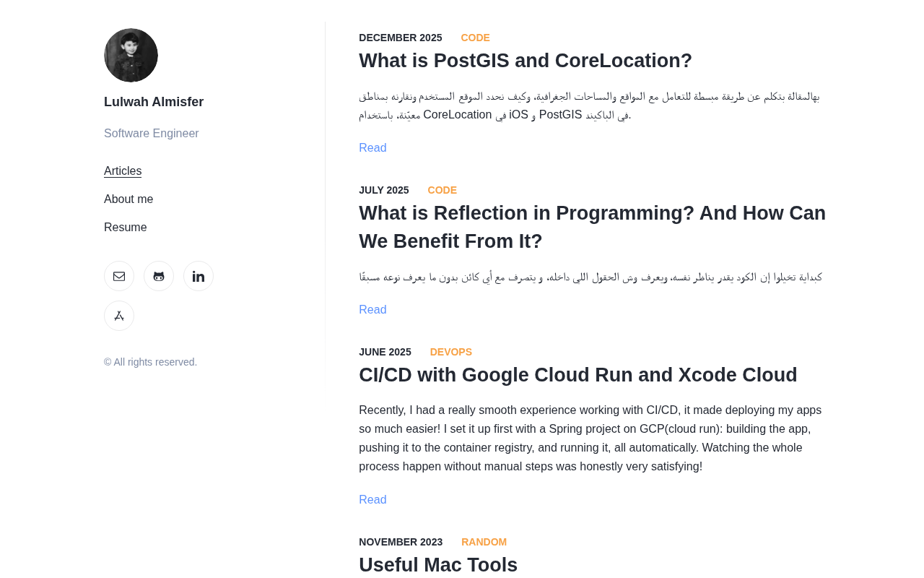Open the LinkedIn profile icon
This screenshot has height=578, width=924.
(199, 276)
